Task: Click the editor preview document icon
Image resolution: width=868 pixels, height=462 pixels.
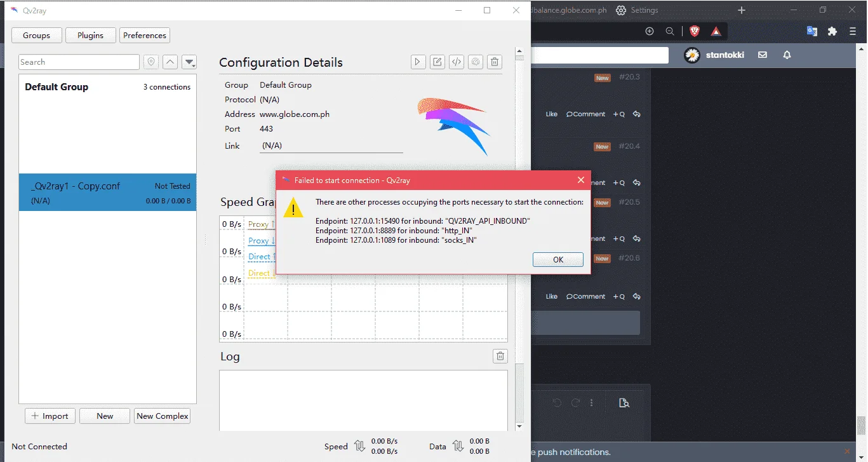Action: coord(624,403)
